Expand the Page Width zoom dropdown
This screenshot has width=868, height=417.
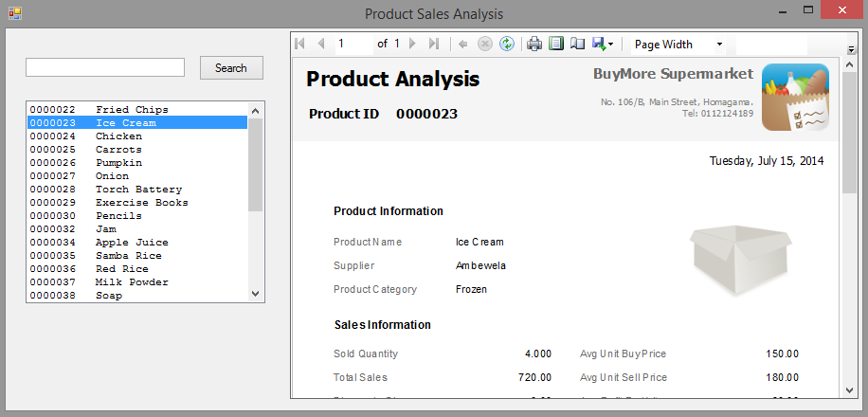coord(719,45)
